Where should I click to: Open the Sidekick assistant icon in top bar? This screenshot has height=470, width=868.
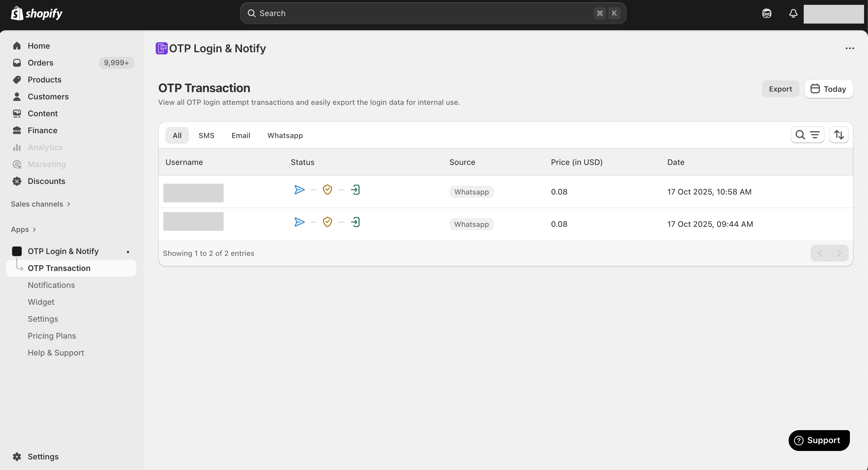[x=767, y=14]
